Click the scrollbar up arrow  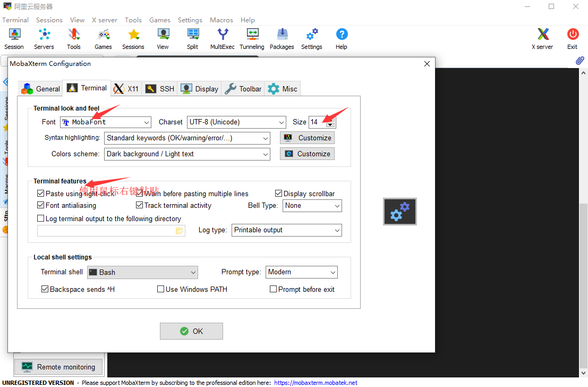pos(583,73)
